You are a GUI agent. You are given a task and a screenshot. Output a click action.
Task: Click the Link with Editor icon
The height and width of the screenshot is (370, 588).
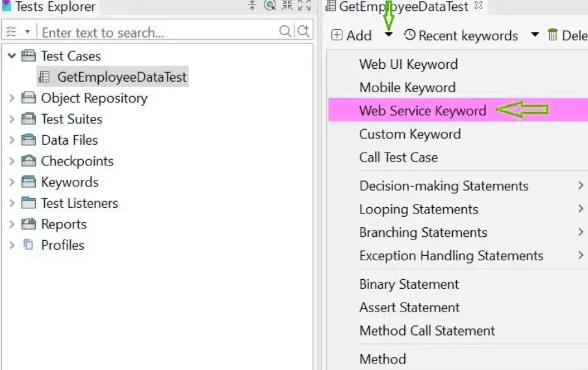pyautogui.click(x=270, y=6)
